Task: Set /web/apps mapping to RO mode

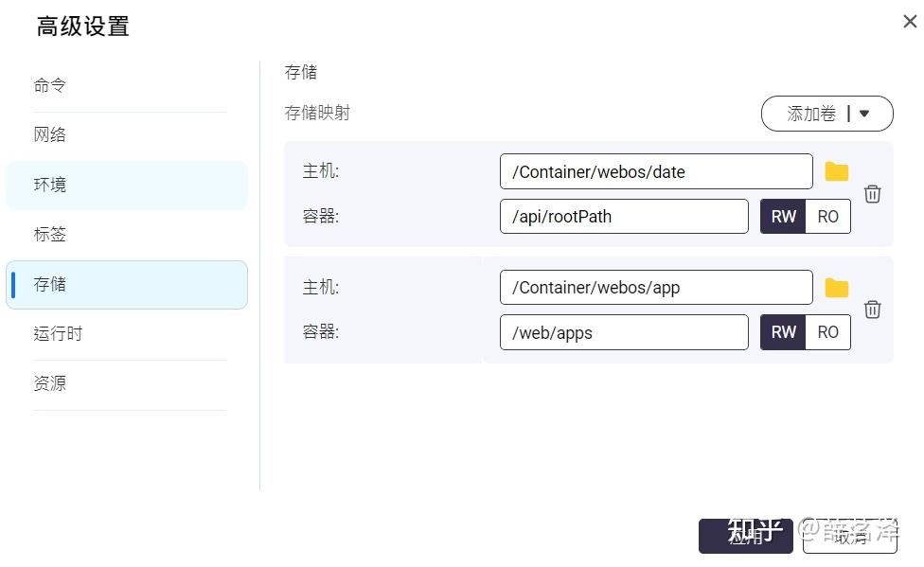Action: click(x=827, y=332)
